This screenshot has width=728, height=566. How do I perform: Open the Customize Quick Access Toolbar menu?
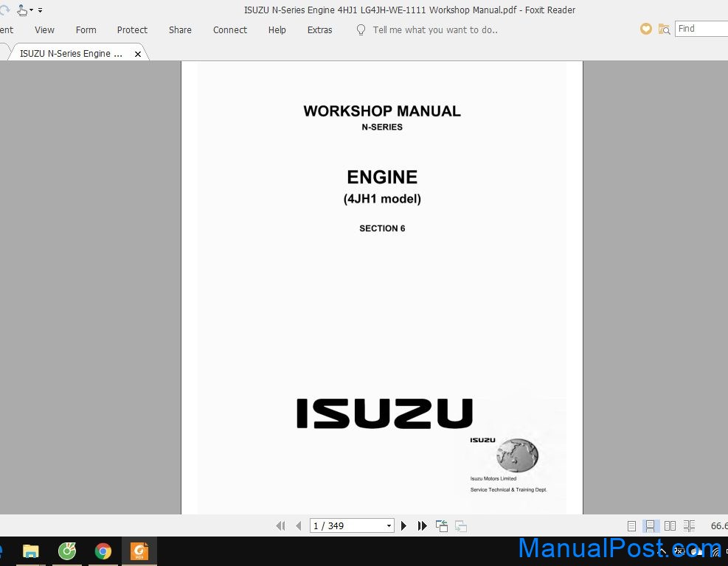41,10
